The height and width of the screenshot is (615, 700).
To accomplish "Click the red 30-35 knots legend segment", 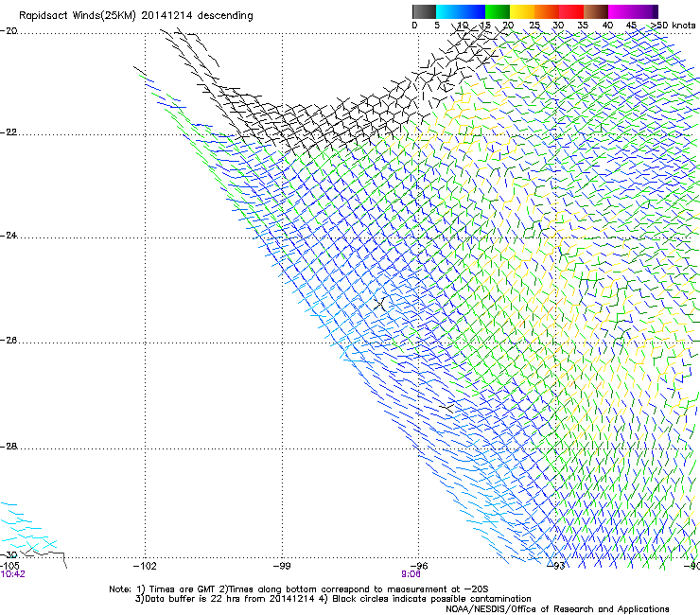I will click(571, 11).
